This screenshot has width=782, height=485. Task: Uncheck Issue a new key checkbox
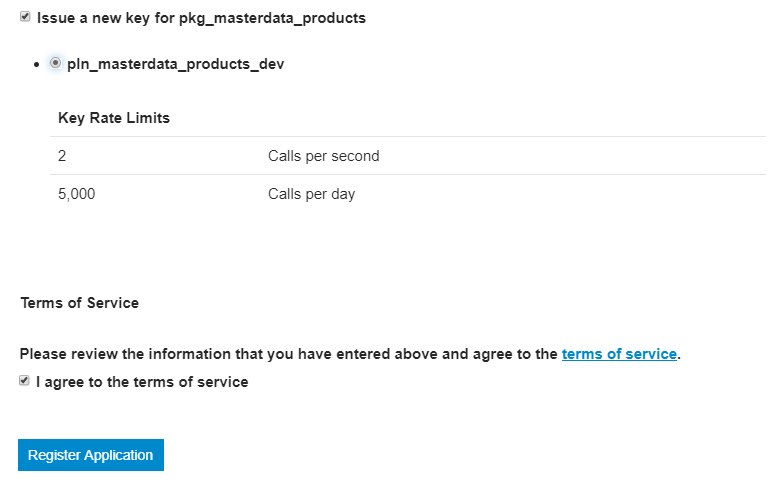pos(25,17)
